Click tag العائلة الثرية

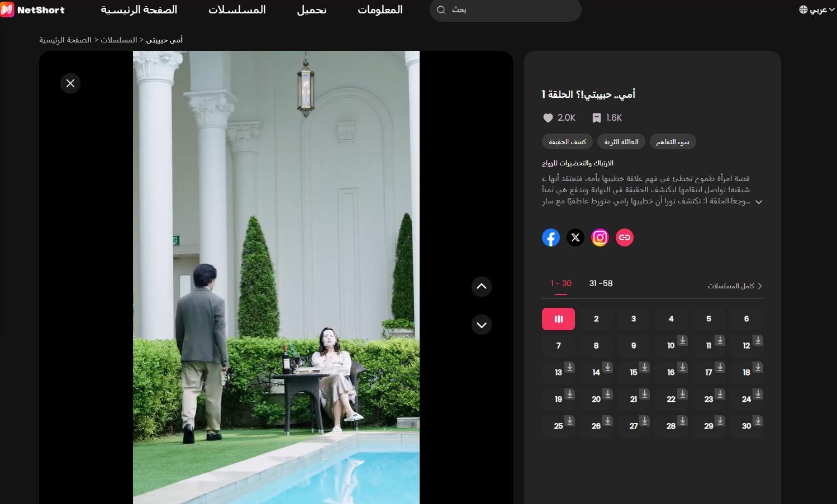pyautogui.click(x=621, y=142)
